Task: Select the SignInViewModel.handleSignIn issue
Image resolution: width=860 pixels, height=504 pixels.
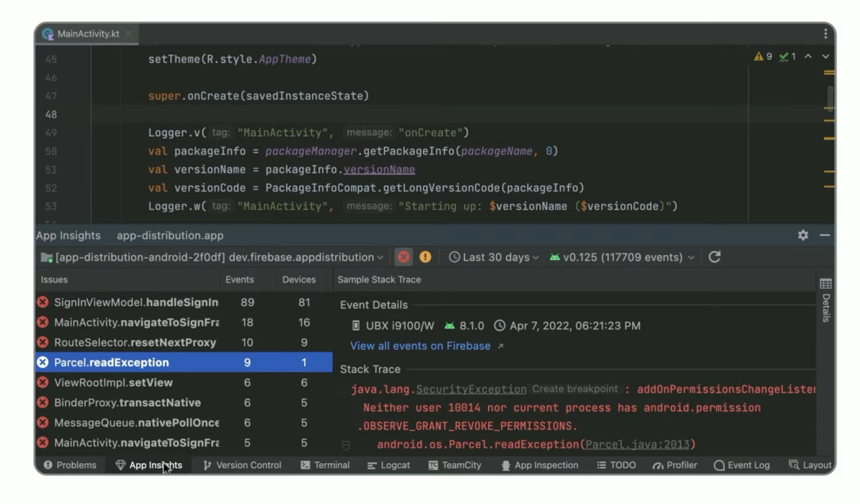Action: click(x=136, y=302)
